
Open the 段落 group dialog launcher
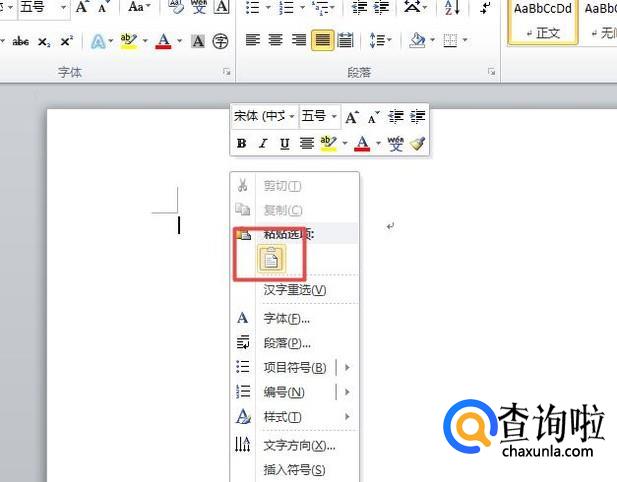pyautogui.click(x=491, y=72)
